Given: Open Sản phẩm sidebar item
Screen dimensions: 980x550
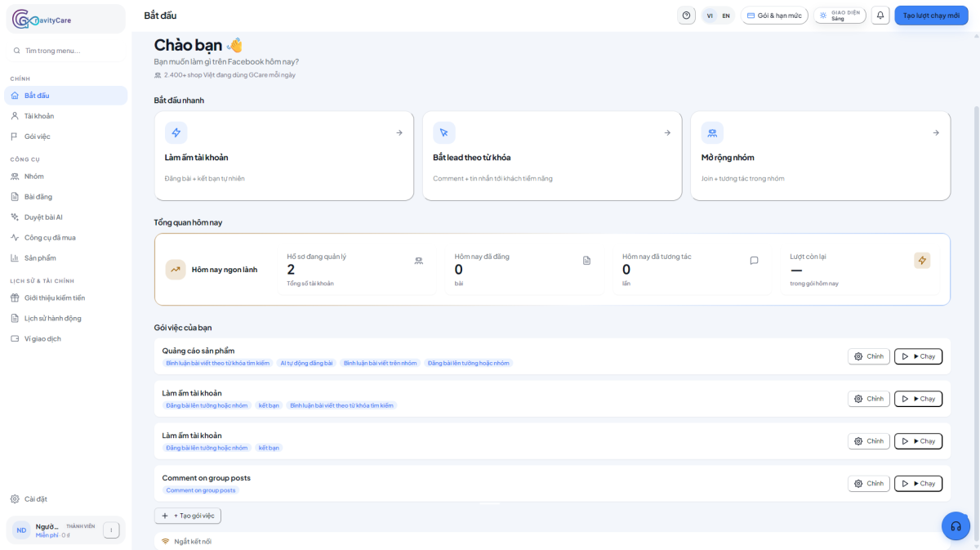Looking at the screenshot, I should [x=66, y=258].
